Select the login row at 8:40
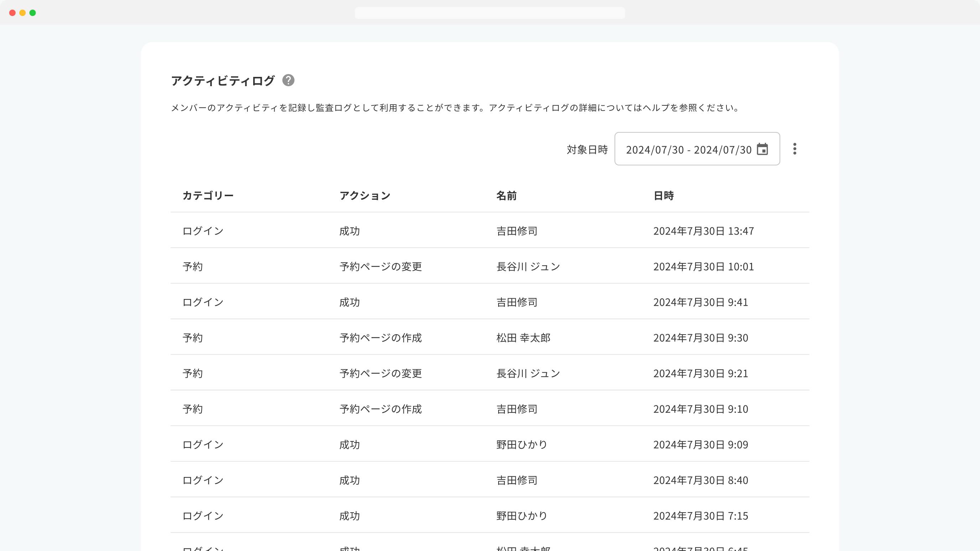Screen dimensions: 980x551 (490, 480)
